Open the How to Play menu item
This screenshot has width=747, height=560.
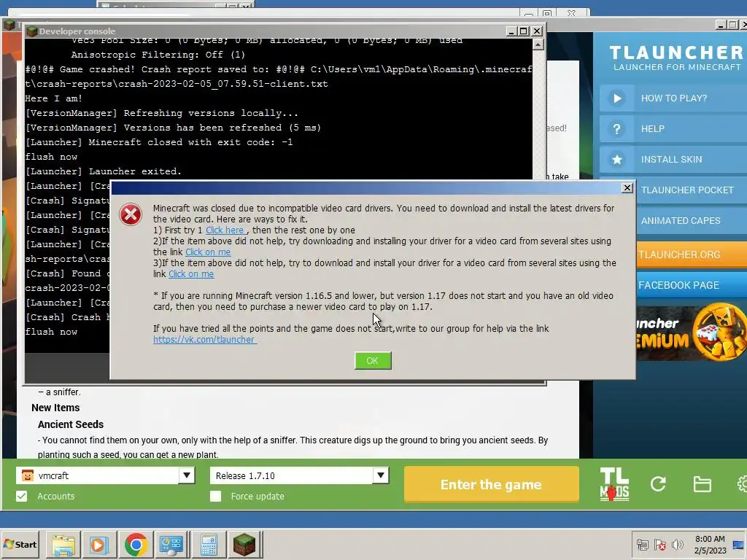coord(673,98)
